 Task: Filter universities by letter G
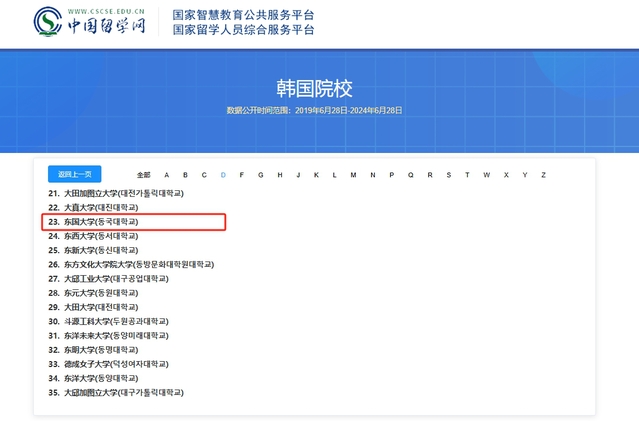point(261,175)
